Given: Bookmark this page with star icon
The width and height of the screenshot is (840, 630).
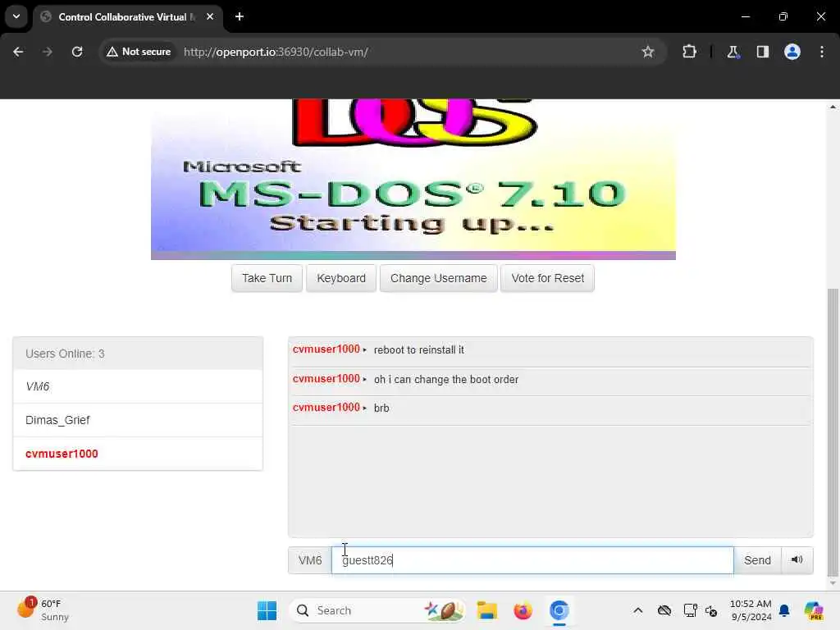Looking at the screenshot, I should click(x=648, y=52).
